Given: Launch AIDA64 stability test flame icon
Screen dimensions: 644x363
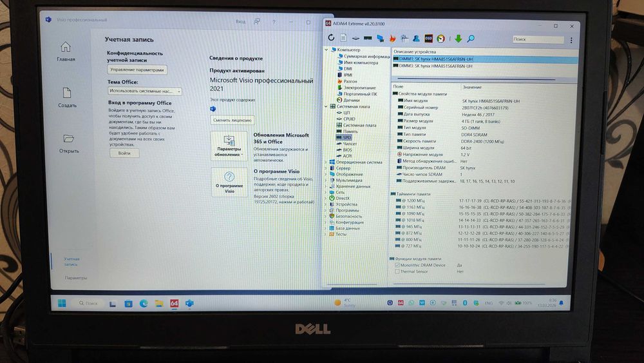Looking at the screenshot, I should pos(393,38).
